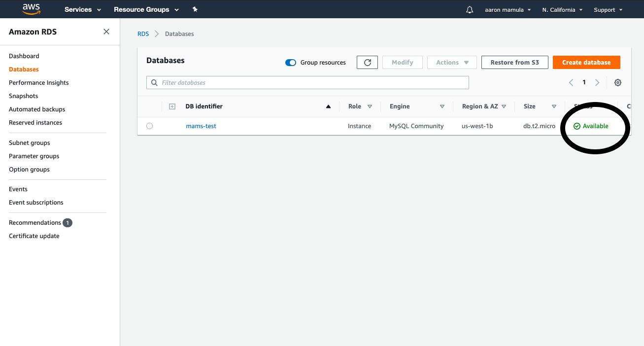Click the Available status of mams-test
This screenshot has width=644, height=346.
click(591, 126)
